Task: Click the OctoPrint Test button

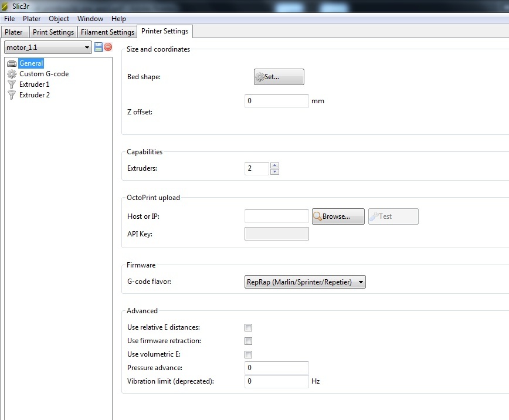Action: (393, 216)
